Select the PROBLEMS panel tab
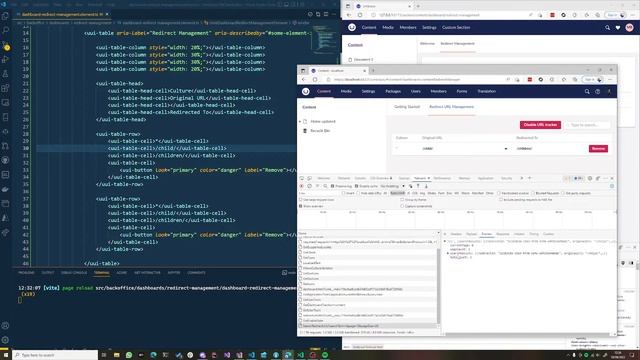The image size is (640, 360). (x=26, y=273)
